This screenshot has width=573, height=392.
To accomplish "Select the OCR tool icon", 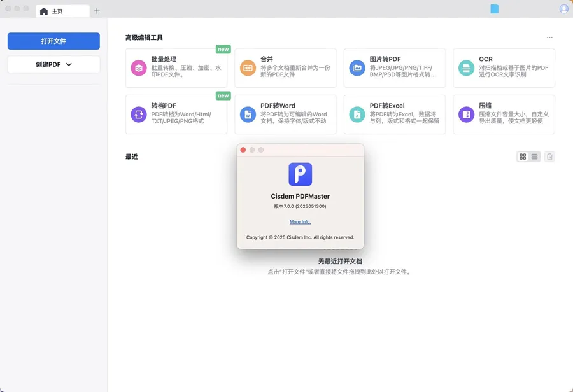I will click(467, 68).
